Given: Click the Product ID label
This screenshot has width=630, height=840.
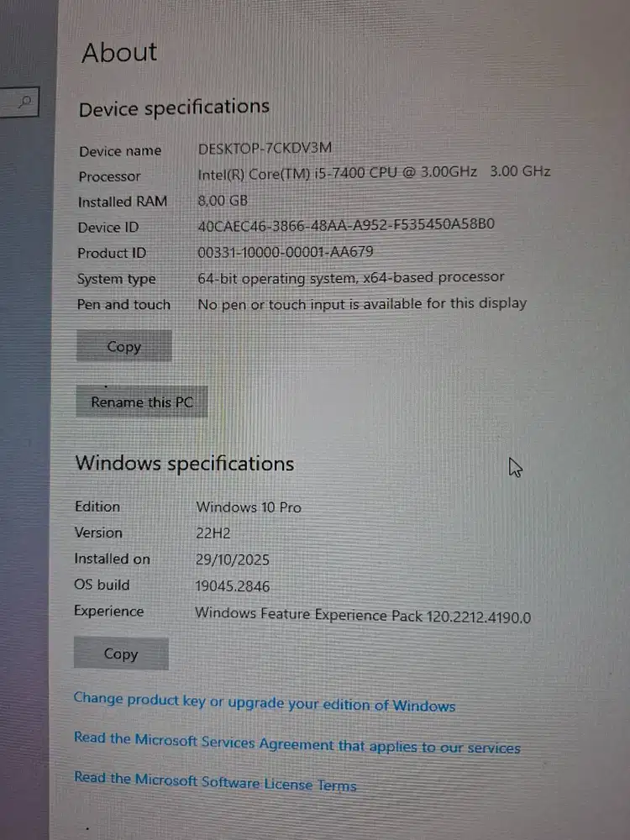Looking at the screenshot, I should click(x=112, y=253).
